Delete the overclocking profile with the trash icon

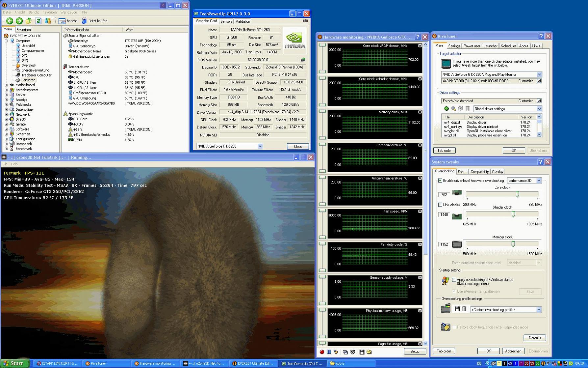pos(464,309)
